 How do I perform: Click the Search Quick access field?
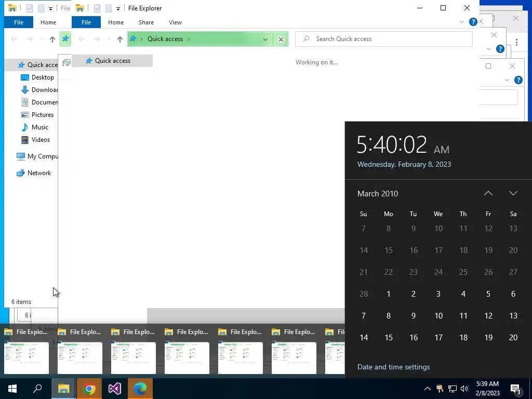[384, 39]
